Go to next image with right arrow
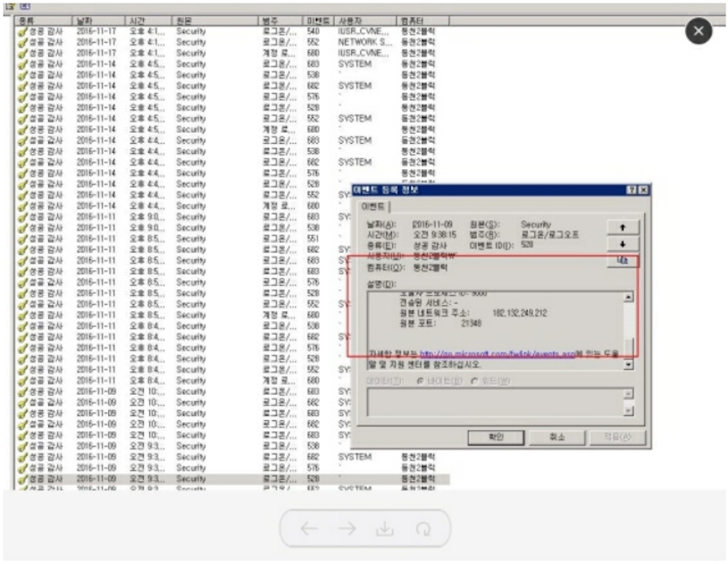 [x=346, y=529]
